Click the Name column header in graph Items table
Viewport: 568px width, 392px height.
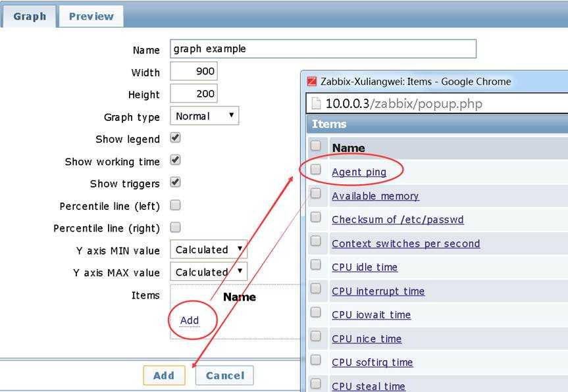(240, 297)
